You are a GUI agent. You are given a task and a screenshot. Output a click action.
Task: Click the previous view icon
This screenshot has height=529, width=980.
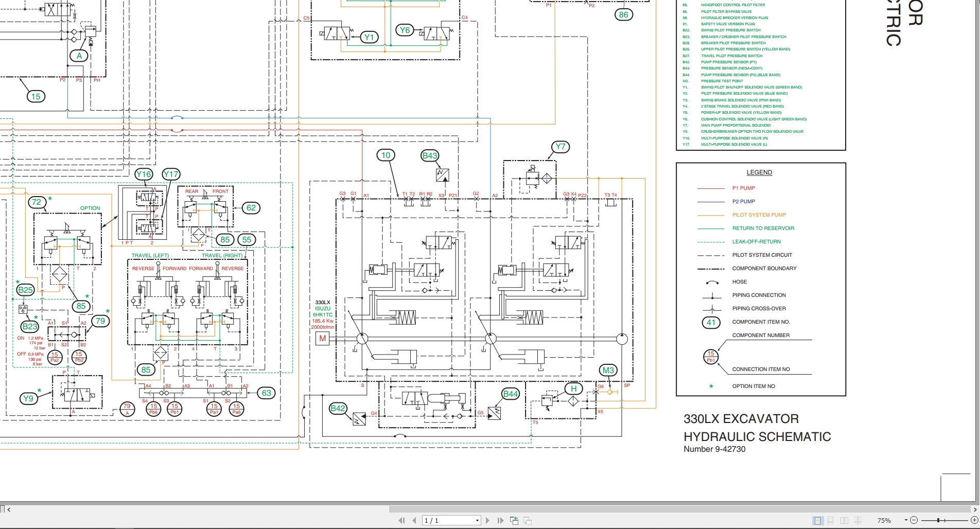(514, 521)
